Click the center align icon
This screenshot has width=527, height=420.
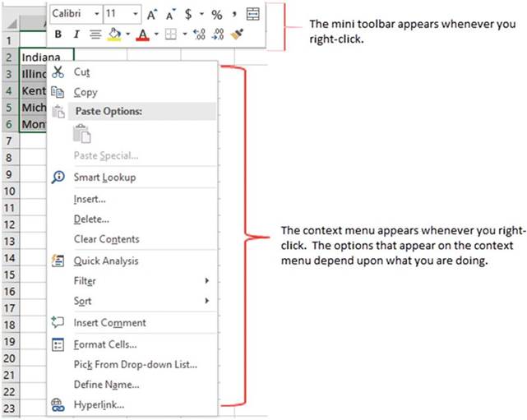[95, 35]
